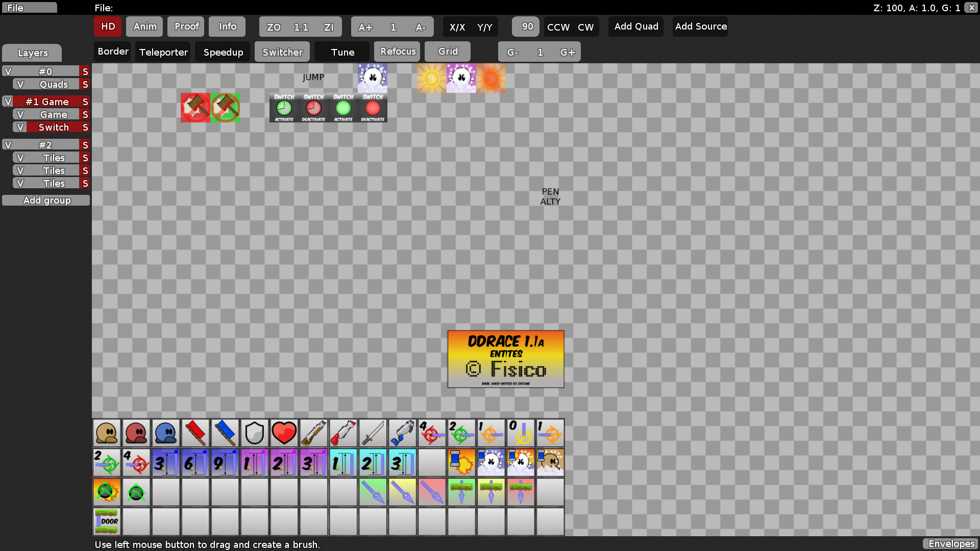Toggle HD mode in the toolbar

coord(107,27)
